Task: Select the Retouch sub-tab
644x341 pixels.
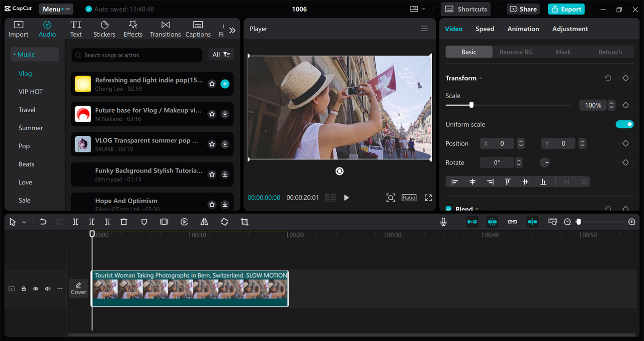Action: [x=610, y=52]
